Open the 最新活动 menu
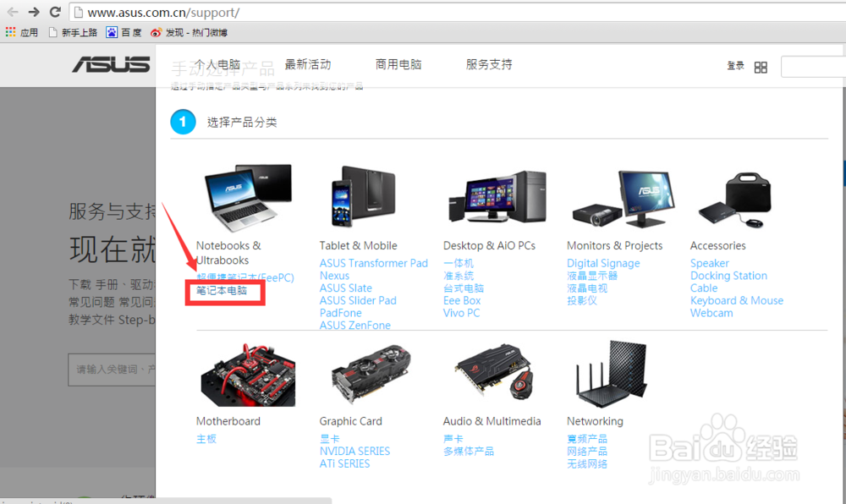 pos(308,64)
